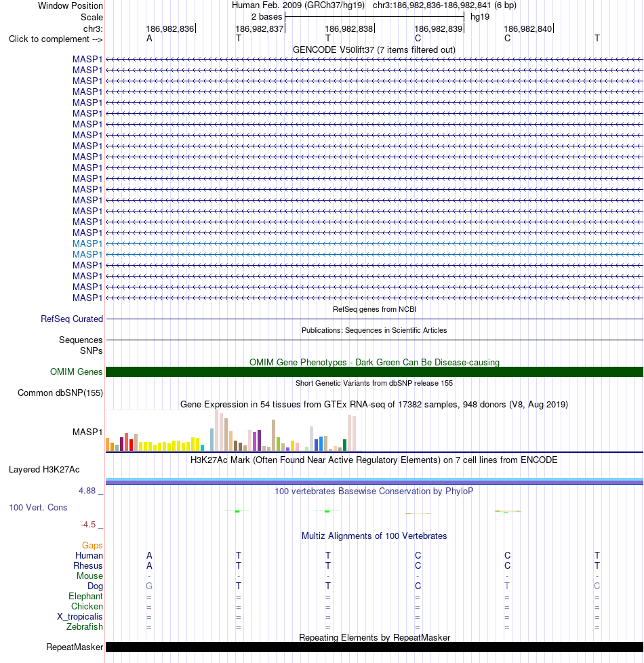The width and height of the screenshot is (644, 663).
Task: Open Short Genetic Variants from dbSNP title
Action: (374, 383)
